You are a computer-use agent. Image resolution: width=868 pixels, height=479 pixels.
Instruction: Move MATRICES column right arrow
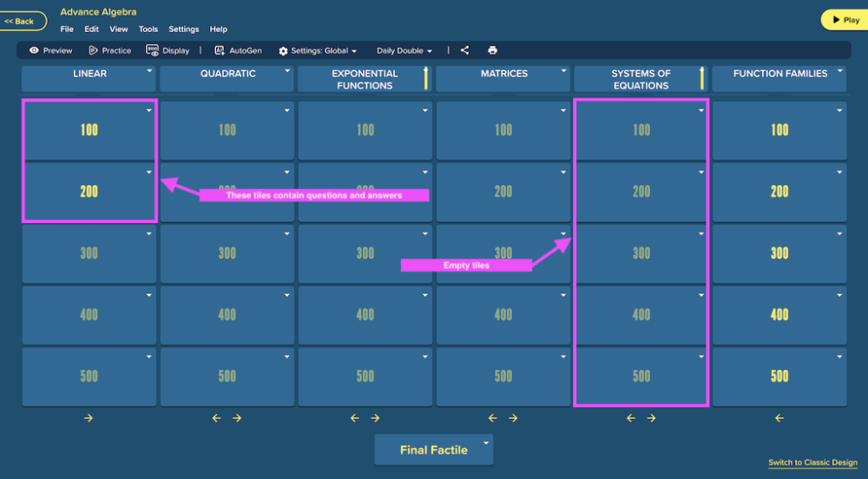[513, 418]
